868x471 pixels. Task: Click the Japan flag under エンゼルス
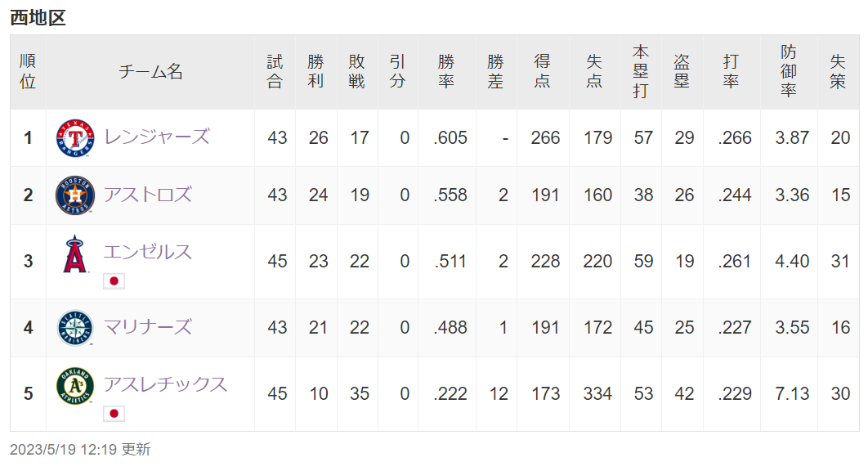(114, 281)
